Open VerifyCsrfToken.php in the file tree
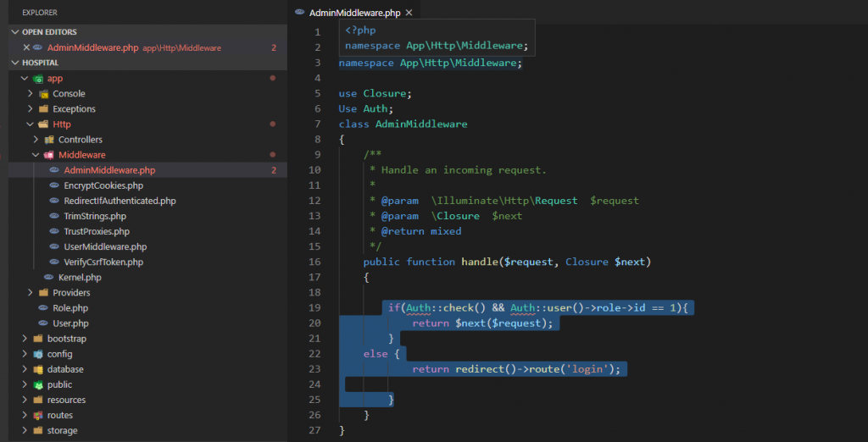Viewport: 868px width, 442px height. [x=103, y=262]
